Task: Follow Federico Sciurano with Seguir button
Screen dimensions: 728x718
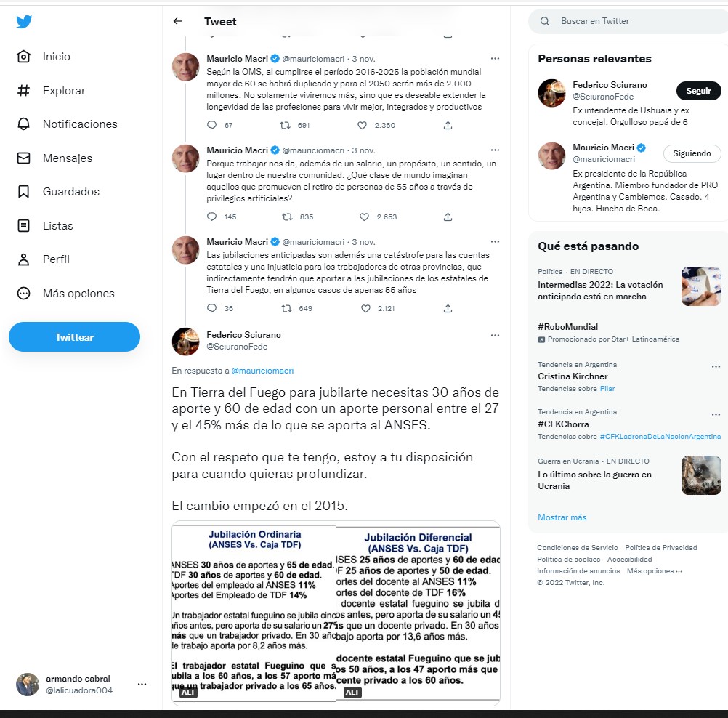Action: point(698,91)
